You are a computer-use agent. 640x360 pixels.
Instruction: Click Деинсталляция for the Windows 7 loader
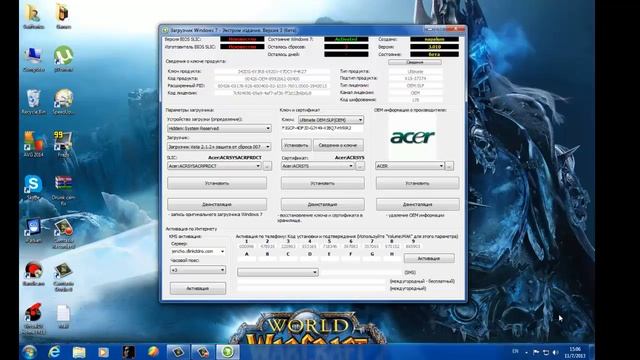click(x=217, y=204)
